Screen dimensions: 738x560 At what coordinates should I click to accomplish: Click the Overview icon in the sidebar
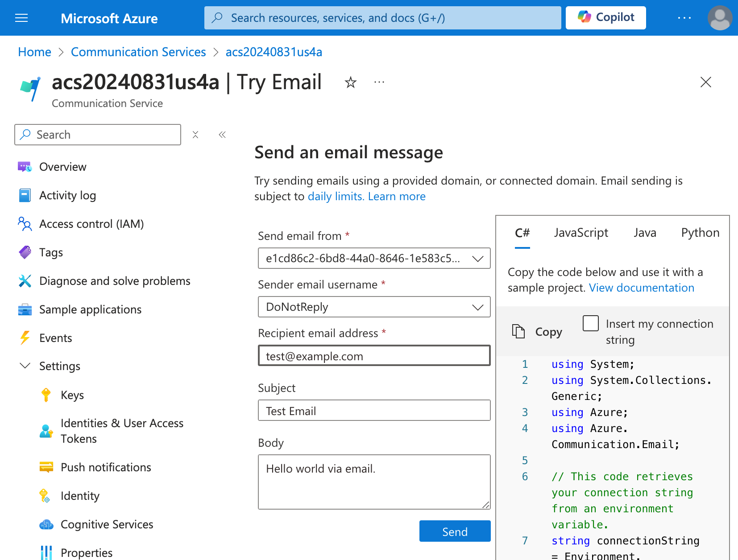(x=25, y=167)
